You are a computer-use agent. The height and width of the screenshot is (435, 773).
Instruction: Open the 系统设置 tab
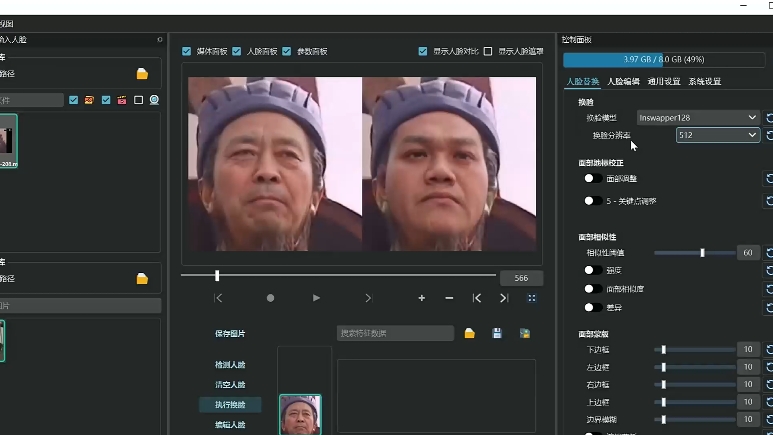[x=704, y=81]
